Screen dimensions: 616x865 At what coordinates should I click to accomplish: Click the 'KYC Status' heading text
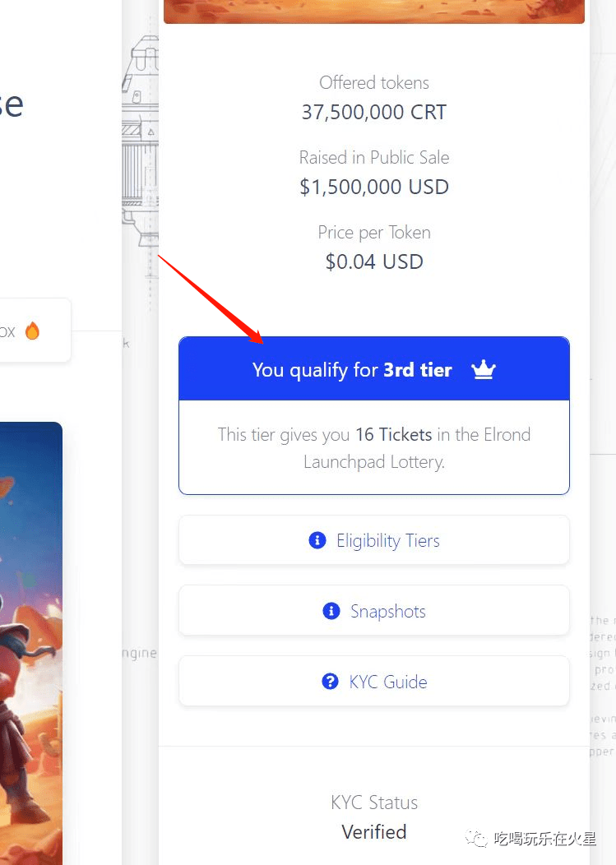374,803
